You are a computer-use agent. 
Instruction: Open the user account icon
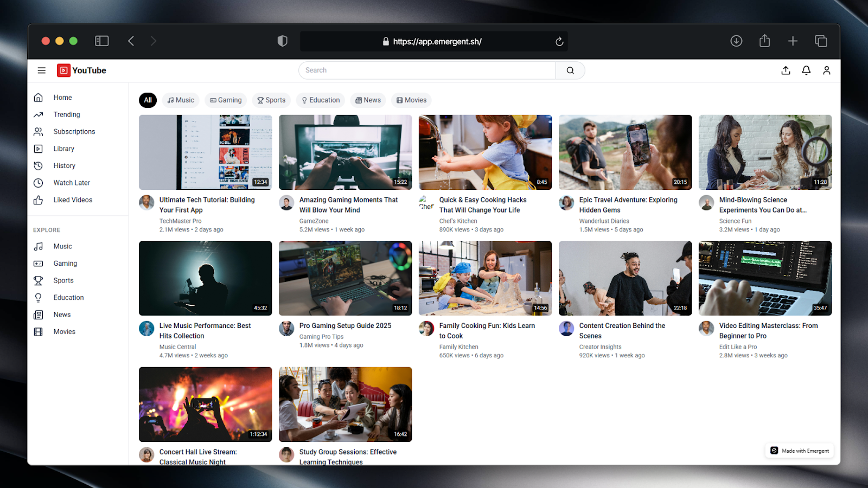click(x=826, y=70)
